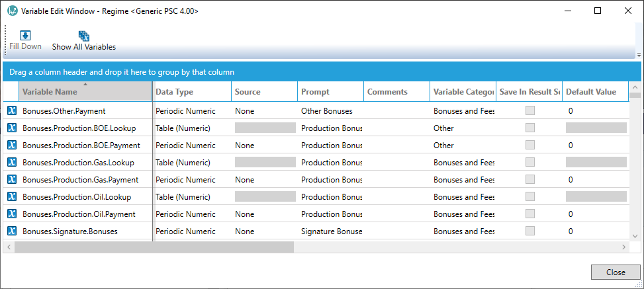This screenshot has height=289, width=644.
Task: Click variable icon for Bonuses.Production.Oil.Payment row
Action: (12, 214)
